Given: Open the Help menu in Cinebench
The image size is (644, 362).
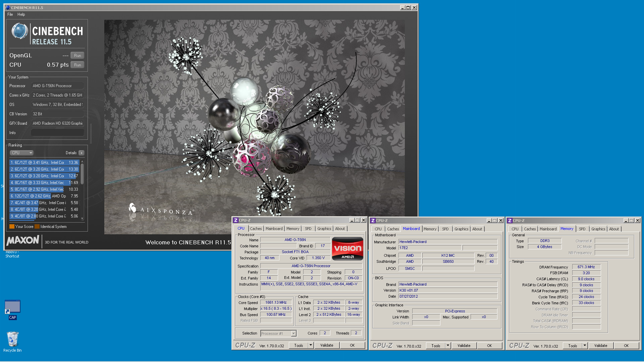Looking at the screenshot, I should 21,14.
